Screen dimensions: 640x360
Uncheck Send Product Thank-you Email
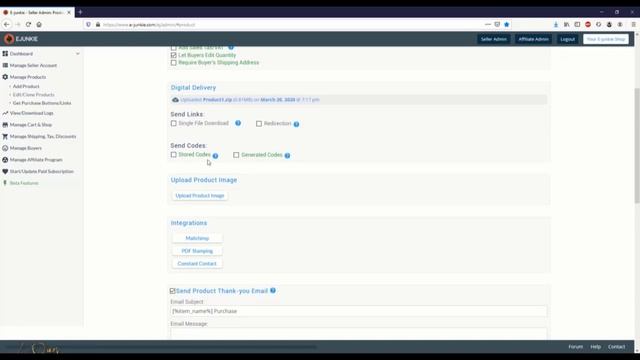click(173, 291)
